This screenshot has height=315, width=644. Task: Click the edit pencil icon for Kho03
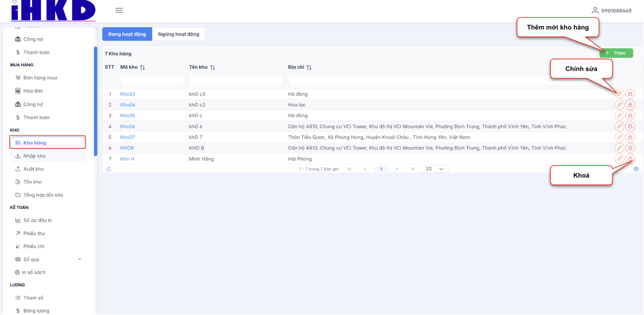(x=619, y=94)
